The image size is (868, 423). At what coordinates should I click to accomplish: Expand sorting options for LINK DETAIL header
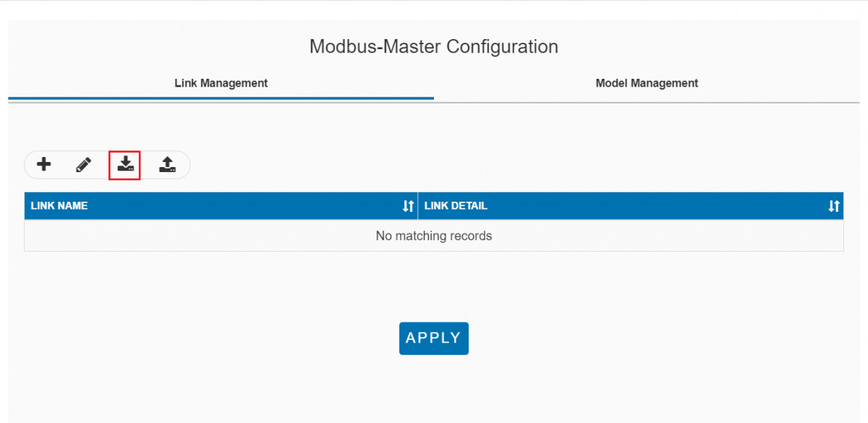(x=833, y=205)
